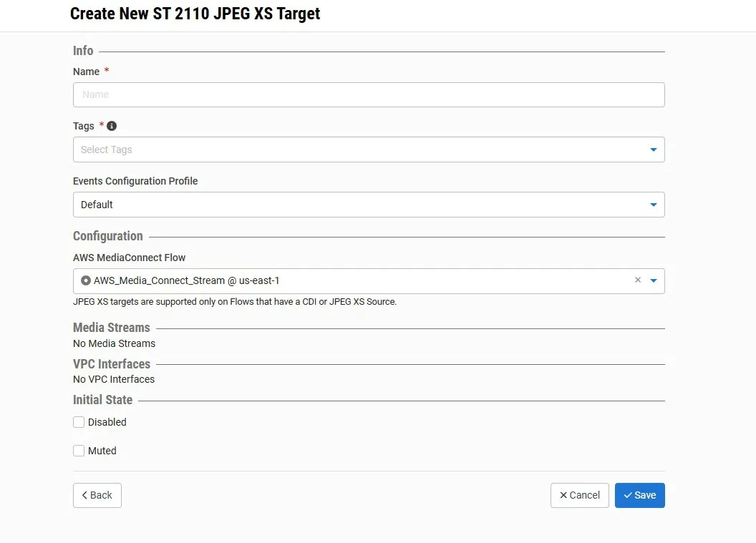Save the new JPEG XS target
756x543 pixels.
pos(640,495)
